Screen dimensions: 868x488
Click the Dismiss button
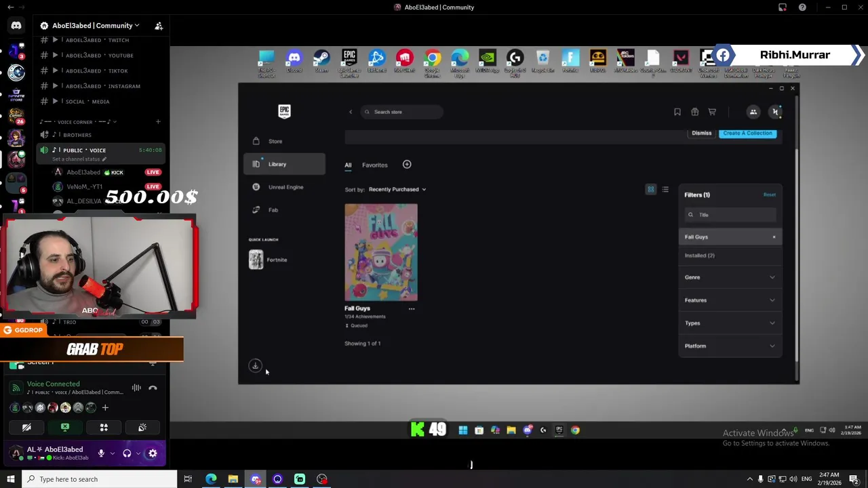click(702, 133)
